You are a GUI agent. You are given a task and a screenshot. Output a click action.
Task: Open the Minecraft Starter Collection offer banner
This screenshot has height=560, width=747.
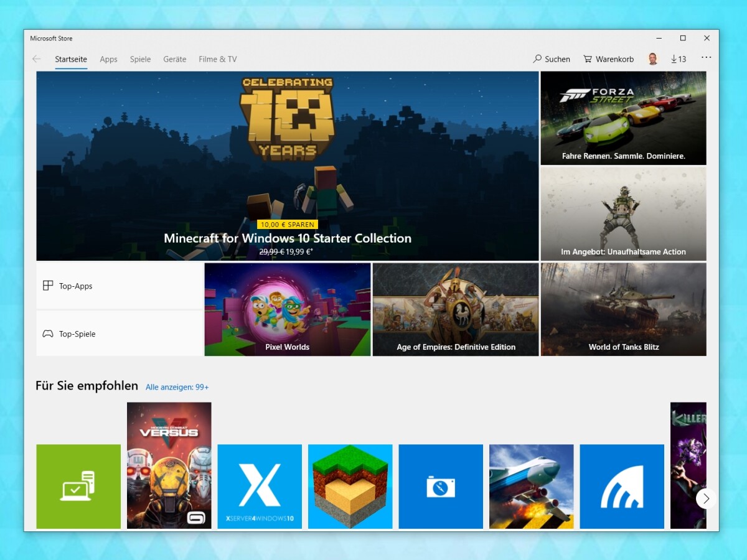pyautogui.click(x=288, y=166)
